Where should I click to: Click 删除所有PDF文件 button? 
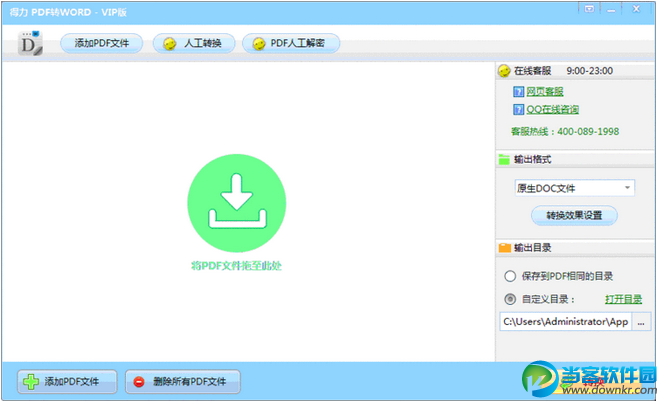coord(183,381)
